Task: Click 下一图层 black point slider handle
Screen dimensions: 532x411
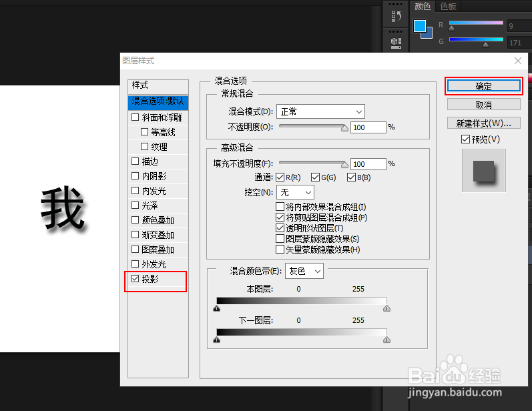Action: (x=217, y=340)
